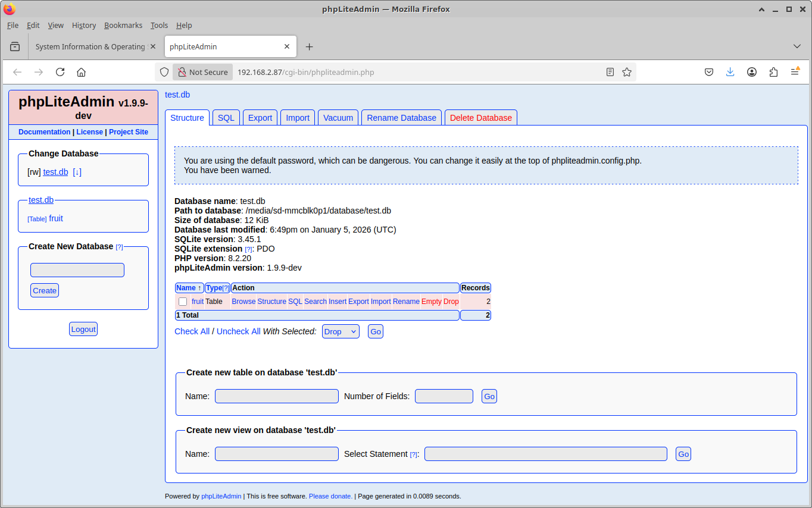
Task: Click the new table Name input field
Action: point(277,396)
